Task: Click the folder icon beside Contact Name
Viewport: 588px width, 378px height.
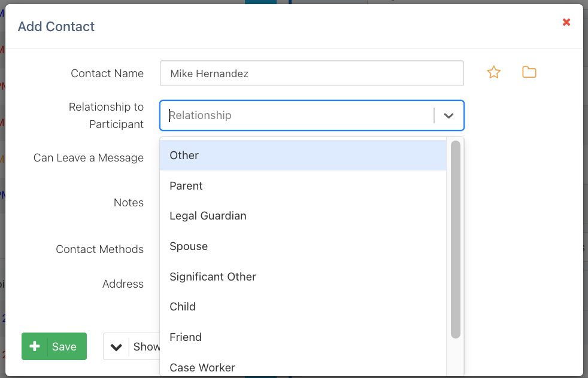Action: click(529, 73)
